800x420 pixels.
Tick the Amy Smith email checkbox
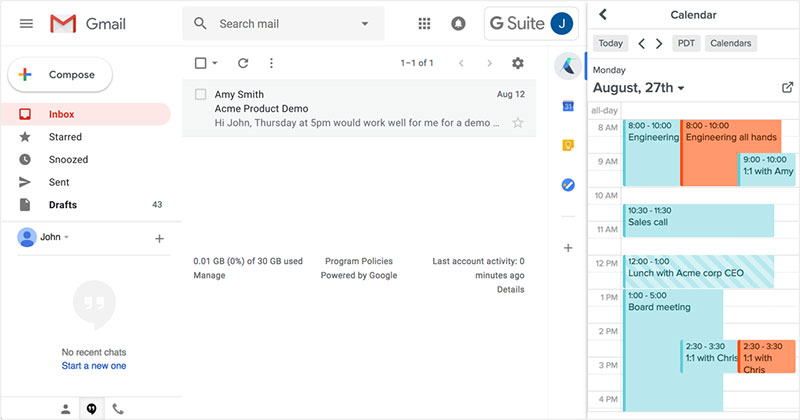[201, 94]
